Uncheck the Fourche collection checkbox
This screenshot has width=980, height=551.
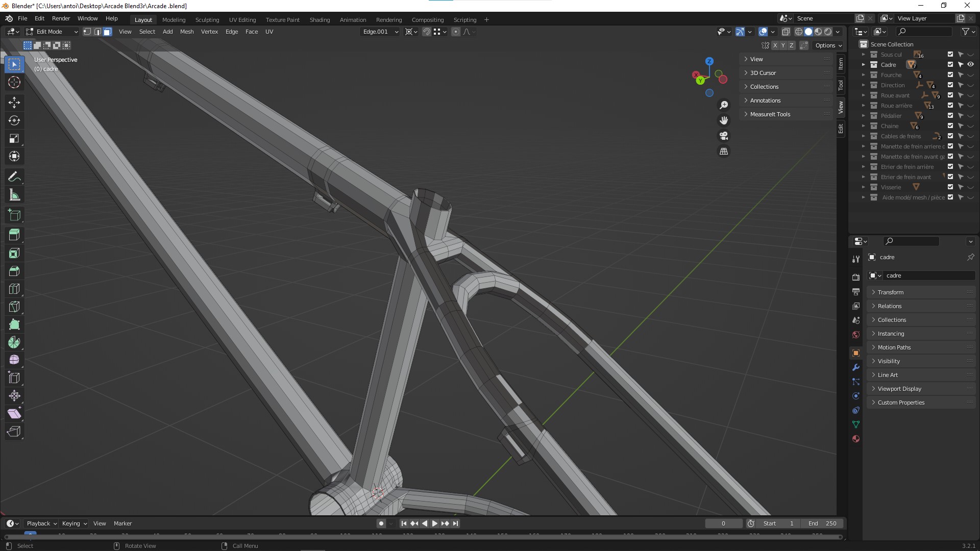(x=950, y=75)
